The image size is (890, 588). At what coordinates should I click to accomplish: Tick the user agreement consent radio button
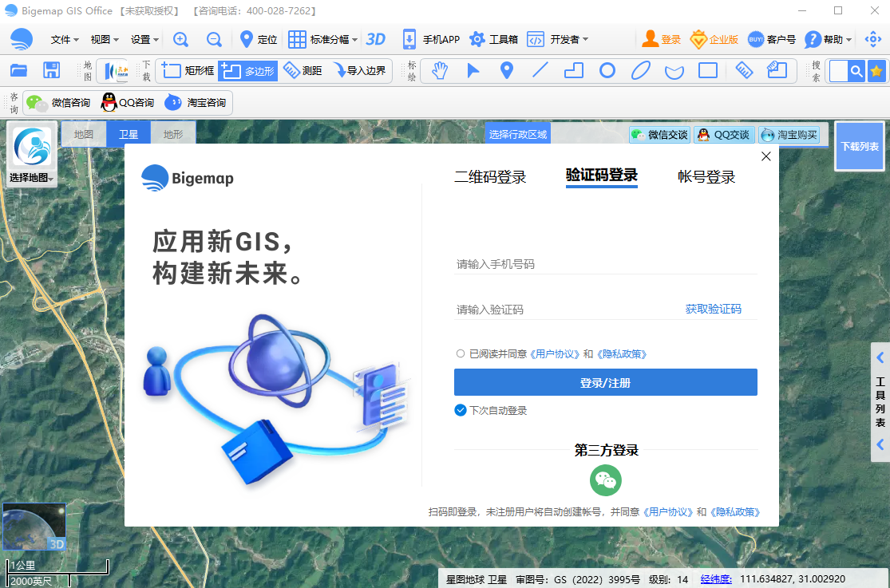(x=461, y=353)
